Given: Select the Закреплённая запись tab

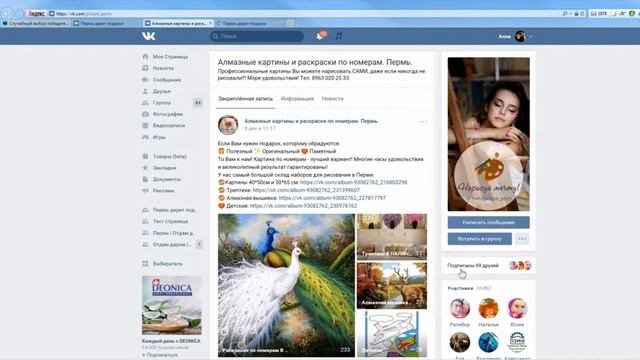Looking at the screenshot, I should click(x=245, y=98).
